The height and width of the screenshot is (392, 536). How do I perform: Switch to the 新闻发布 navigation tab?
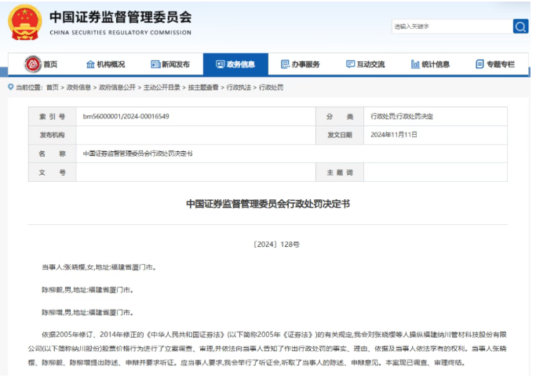point(175,64)
